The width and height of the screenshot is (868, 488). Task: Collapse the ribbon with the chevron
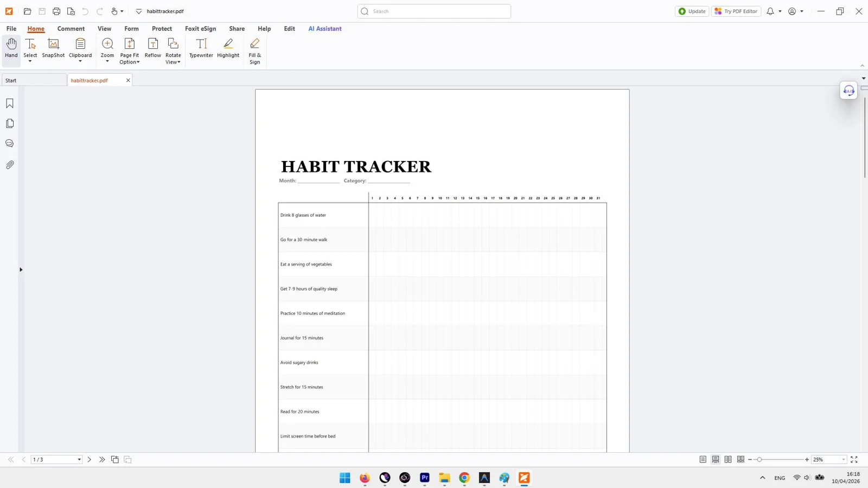(x=863, y=66)
